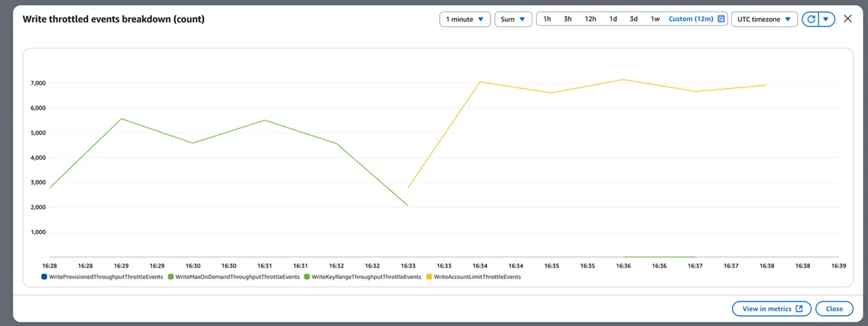The height and width of the screenshot is (326, 868).
Task: Open the Sum statistic dropdown
Action: click(514, 20)
